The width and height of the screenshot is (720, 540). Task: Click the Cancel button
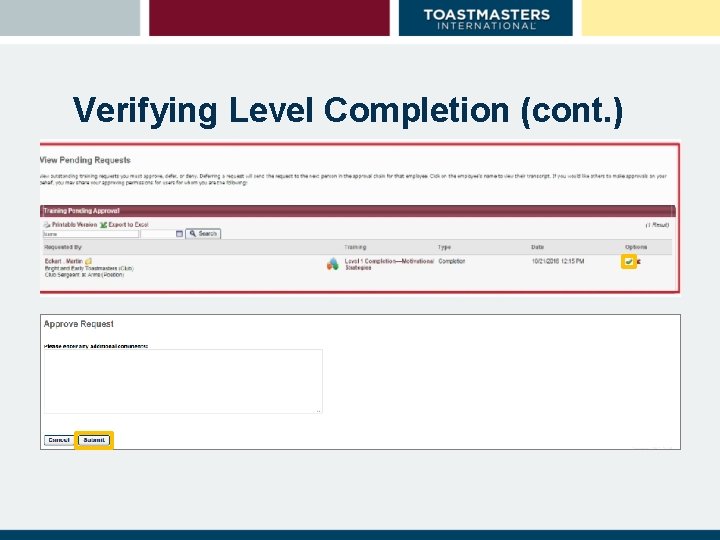(59, 440)
